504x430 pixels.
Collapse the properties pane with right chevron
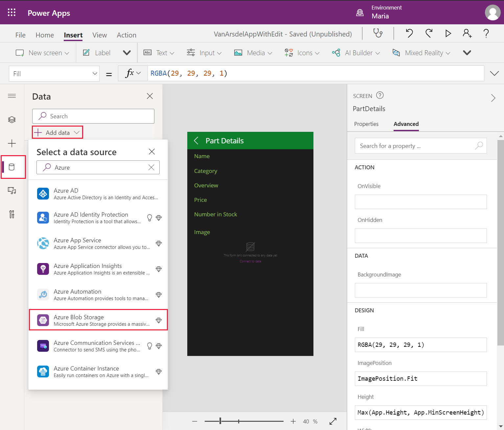tap(493, 98)
